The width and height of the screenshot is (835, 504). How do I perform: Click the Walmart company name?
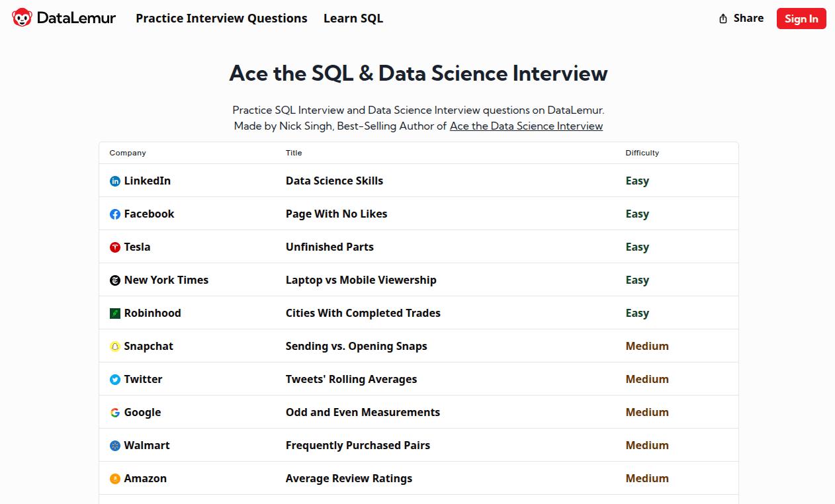147,445
